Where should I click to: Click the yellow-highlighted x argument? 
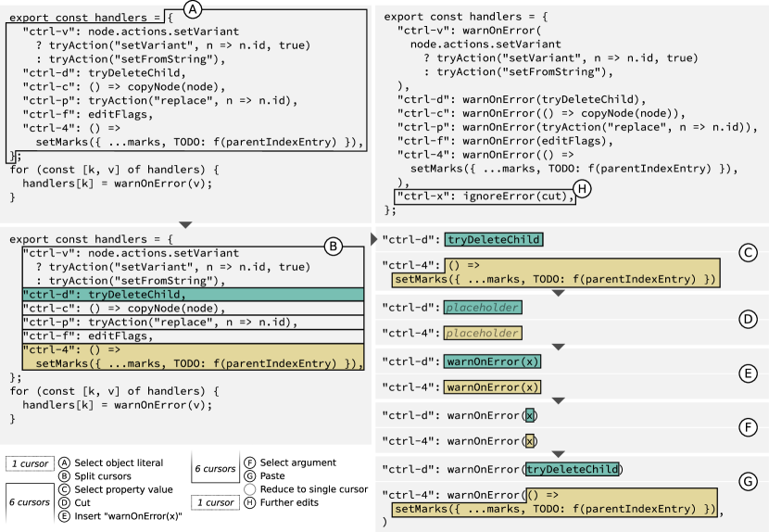click(x=530, y=441)
